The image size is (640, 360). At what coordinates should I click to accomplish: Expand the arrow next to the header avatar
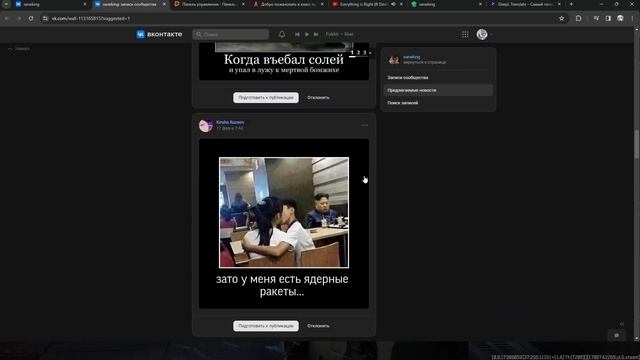[x=491, y=35]
